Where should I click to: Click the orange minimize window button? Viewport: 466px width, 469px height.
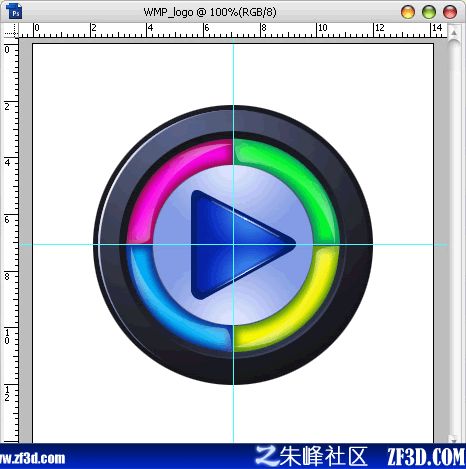coord(408,12)
